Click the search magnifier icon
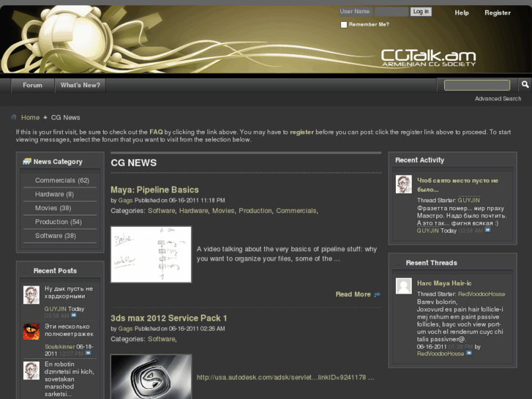 [525, 84]
